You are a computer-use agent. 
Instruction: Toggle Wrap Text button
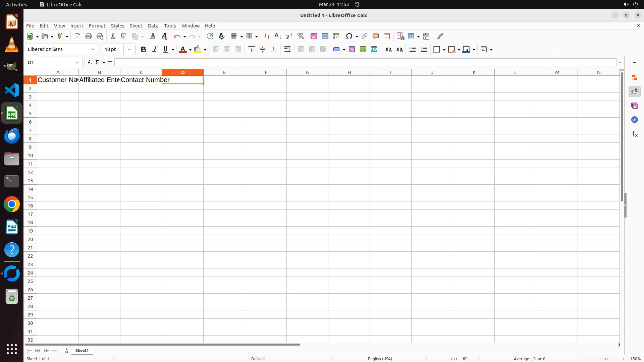287,49
